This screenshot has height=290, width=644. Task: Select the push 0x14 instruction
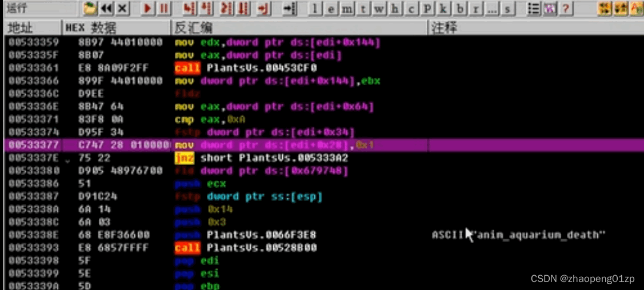pos(203,209)
